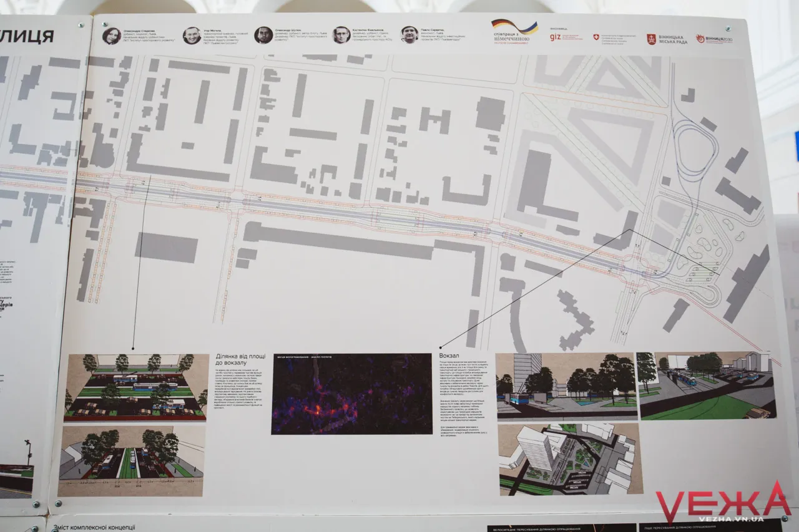Click the portrait photo of Павло Сирватка
799x532 pixels.
point(409,35)
